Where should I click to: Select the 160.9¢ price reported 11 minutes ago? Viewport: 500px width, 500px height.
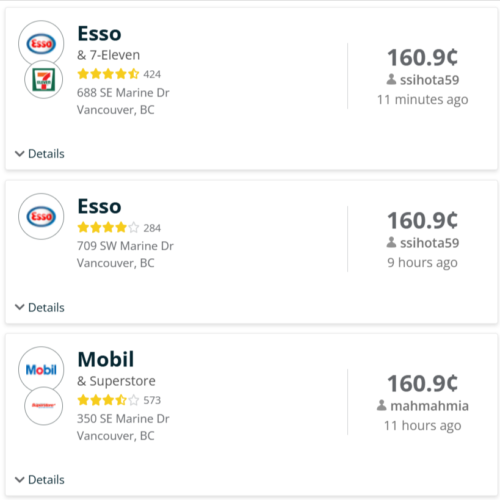(x=422, y=57)
